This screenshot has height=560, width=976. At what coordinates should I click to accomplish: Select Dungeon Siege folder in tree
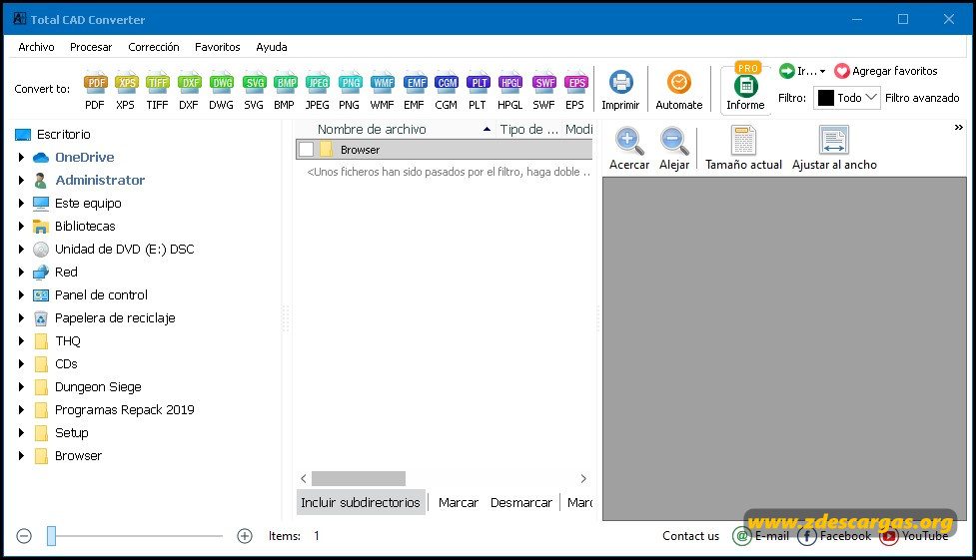coord(98,387)
